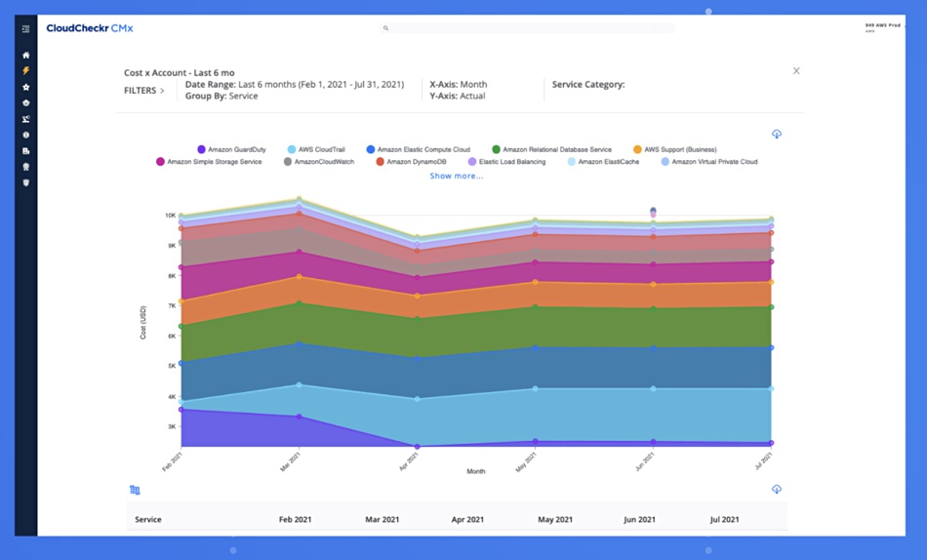Click the cloud download icon above chart

pyautogui.click(x=777, y=135)
